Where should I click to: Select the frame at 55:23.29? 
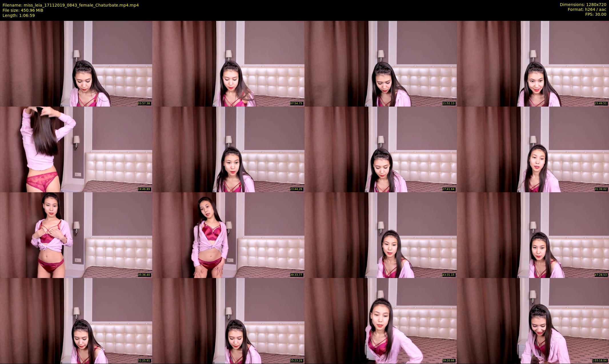point(228,321)
